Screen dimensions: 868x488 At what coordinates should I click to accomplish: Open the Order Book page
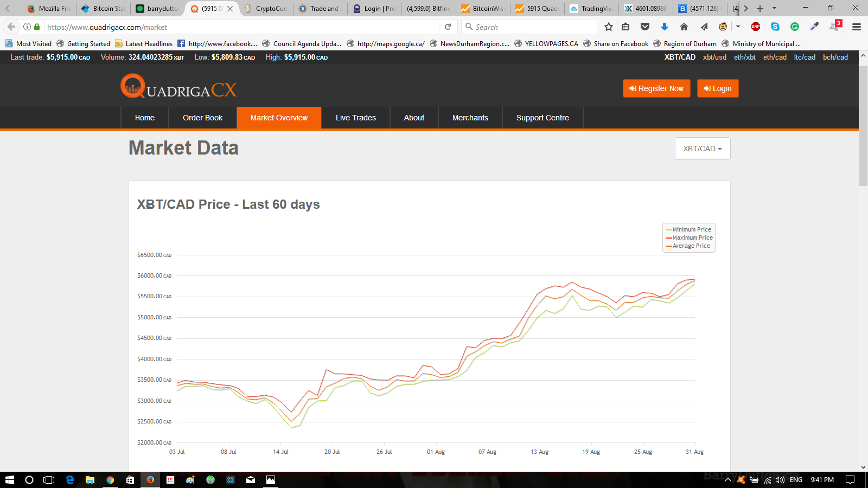click(202, 118)
